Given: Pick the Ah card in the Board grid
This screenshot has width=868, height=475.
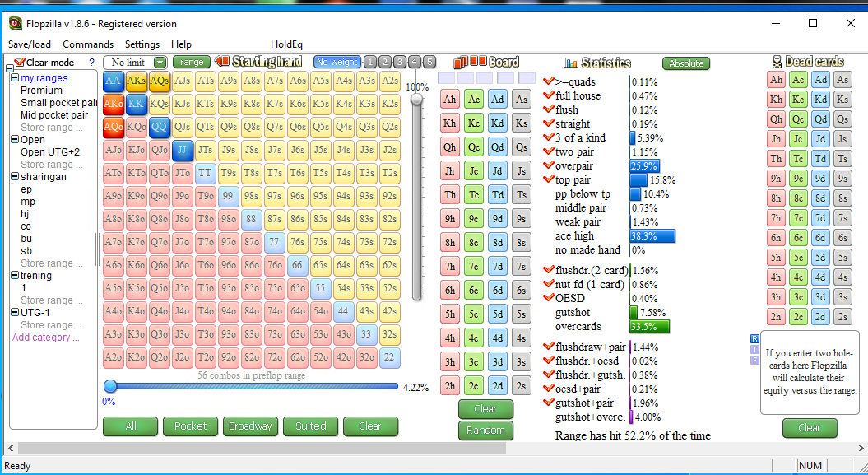Looking at the screenshot, I should [x=449, y=99].
